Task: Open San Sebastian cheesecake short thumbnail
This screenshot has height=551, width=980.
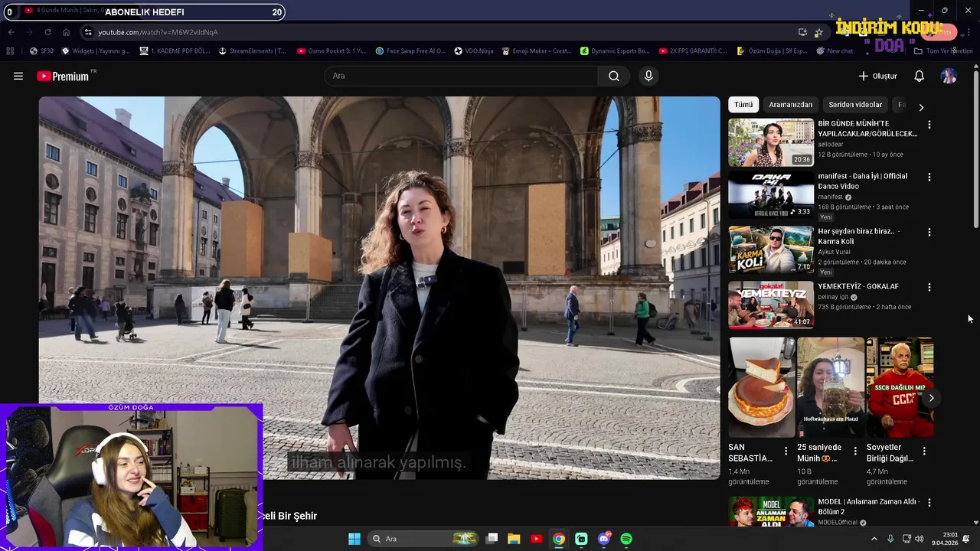Action: coord(762,387)
